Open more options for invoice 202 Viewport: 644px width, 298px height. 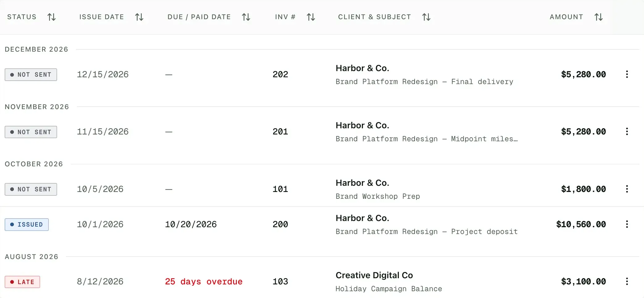pos(627,74)
